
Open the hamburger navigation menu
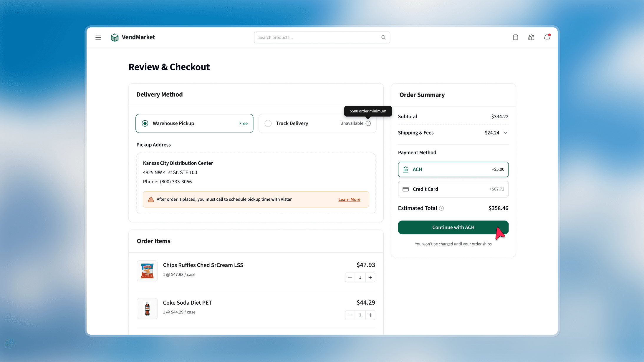point(98,37)
